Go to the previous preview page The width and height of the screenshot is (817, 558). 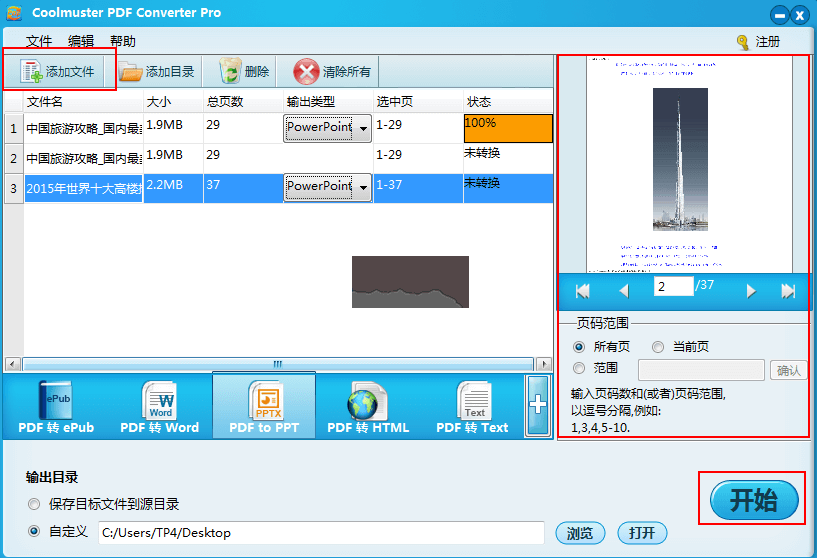click(624, 291)
